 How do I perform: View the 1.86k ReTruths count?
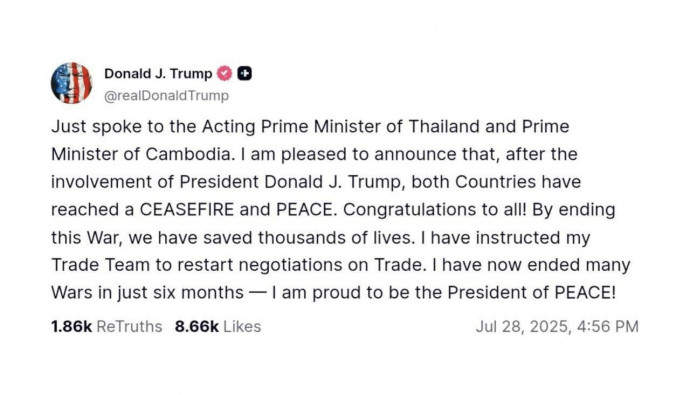pos(71,326)
